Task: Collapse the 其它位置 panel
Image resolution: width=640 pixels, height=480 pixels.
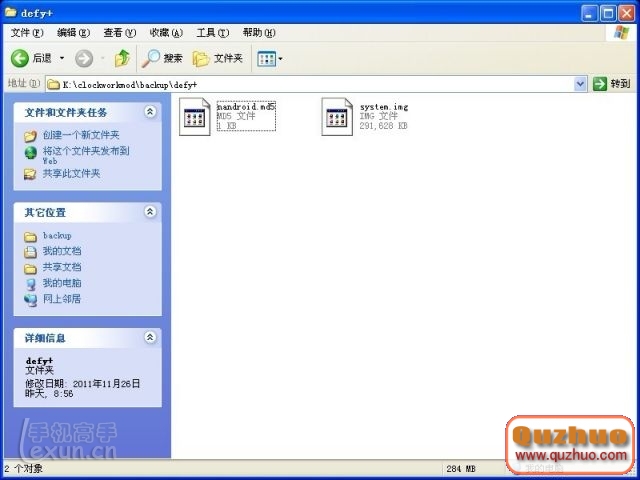Action: point(150,211)
